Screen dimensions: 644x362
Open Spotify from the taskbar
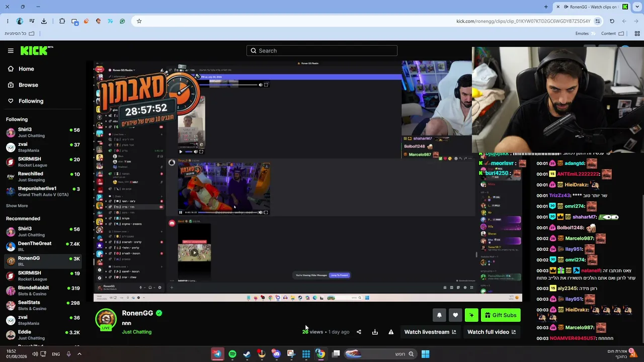pyautogui.click(x=232, y=354)
